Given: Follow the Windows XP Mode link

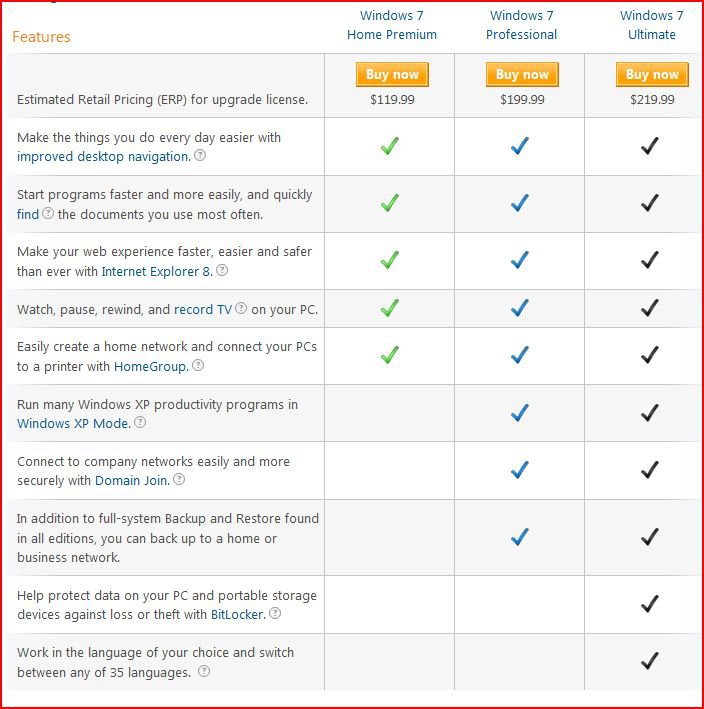Looking at the screenshot, I should pyautogui.click(x=74, y=423).
